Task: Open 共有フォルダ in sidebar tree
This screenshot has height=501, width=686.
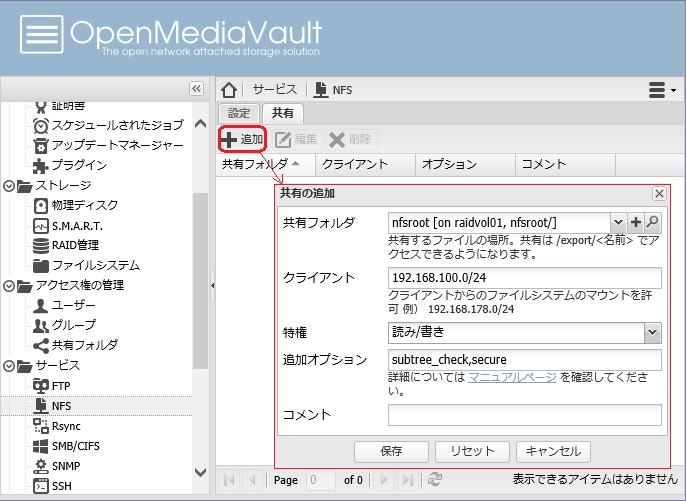Action: click(75, 345)
